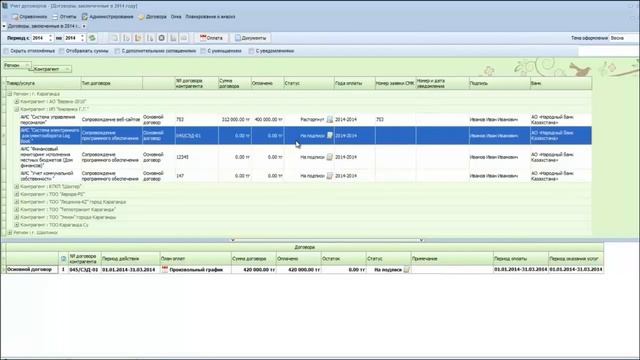Open the Справочники menu
The image size is (640, 360).
click(x=29, y=17)
